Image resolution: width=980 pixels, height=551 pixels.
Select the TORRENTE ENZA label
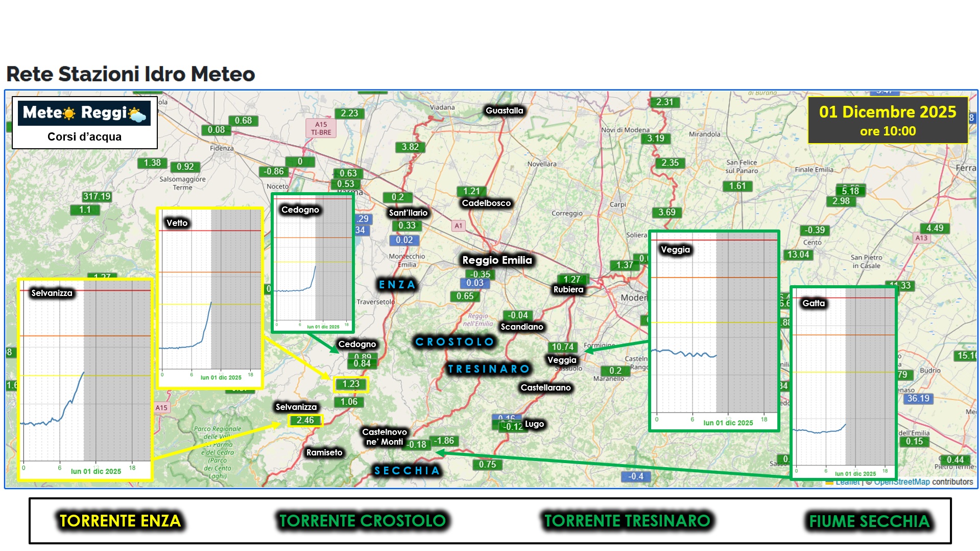click(x=120, y=521)
